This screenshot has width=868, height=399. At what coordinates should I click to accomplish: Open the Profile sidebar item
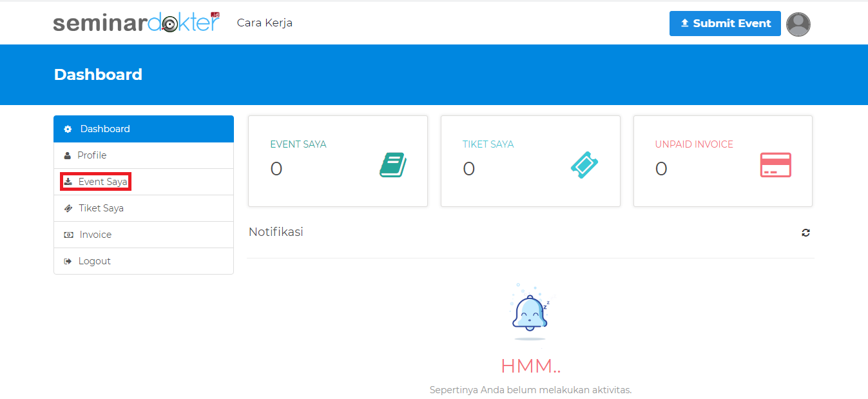(x=92, y=155)
